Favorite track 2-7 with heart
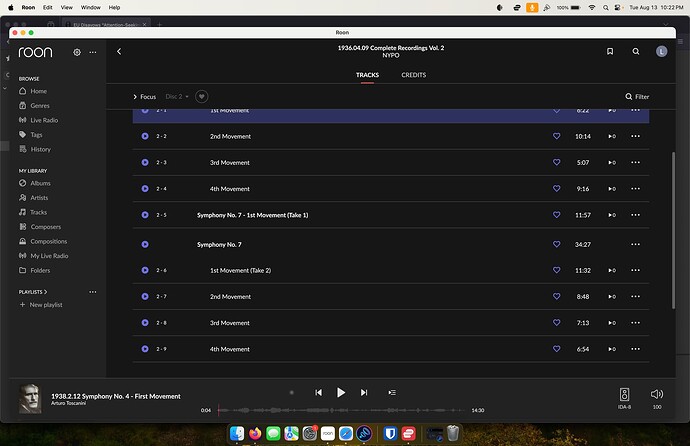This screenshot has width=690, height=446. [557, 296]
